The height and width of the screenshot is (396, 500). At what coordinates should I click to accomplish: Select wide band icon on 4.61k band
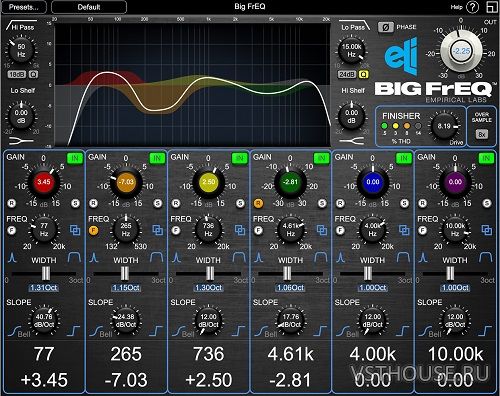(321, 257)
